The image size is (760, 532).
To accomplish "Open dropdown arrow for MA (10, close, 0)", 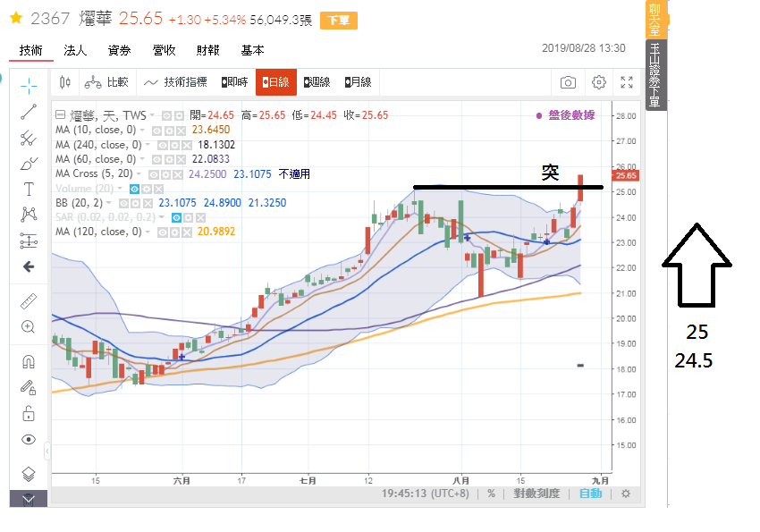I will tap(142, 130).
